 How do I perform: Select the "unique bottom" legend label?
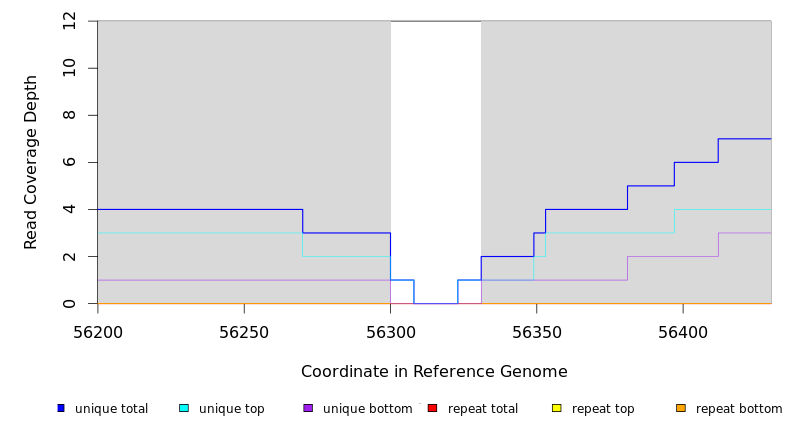[367, 409]
